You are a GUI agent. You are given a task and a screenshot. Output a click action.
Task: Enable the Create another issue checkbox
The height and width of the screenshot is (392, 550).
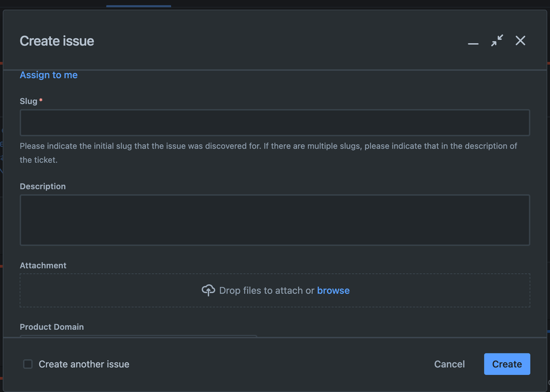tap(28, 364)
